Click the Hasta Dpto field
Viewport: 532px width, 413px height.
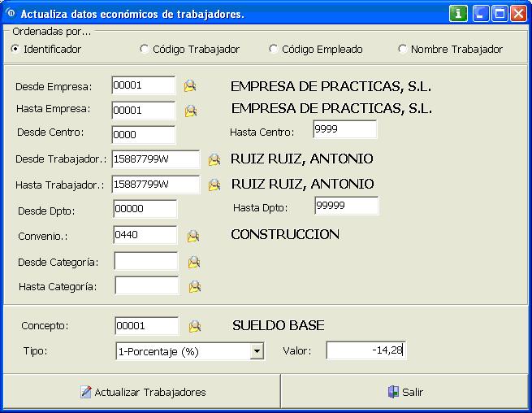coord(347,206)
